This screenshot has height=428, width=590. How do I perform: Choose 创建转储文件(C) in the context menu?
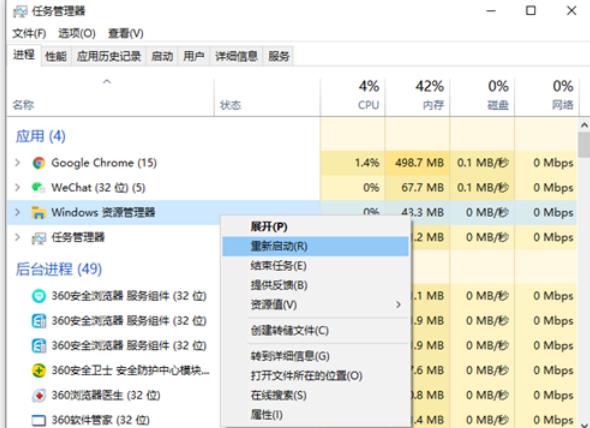(x=315, y=331)
